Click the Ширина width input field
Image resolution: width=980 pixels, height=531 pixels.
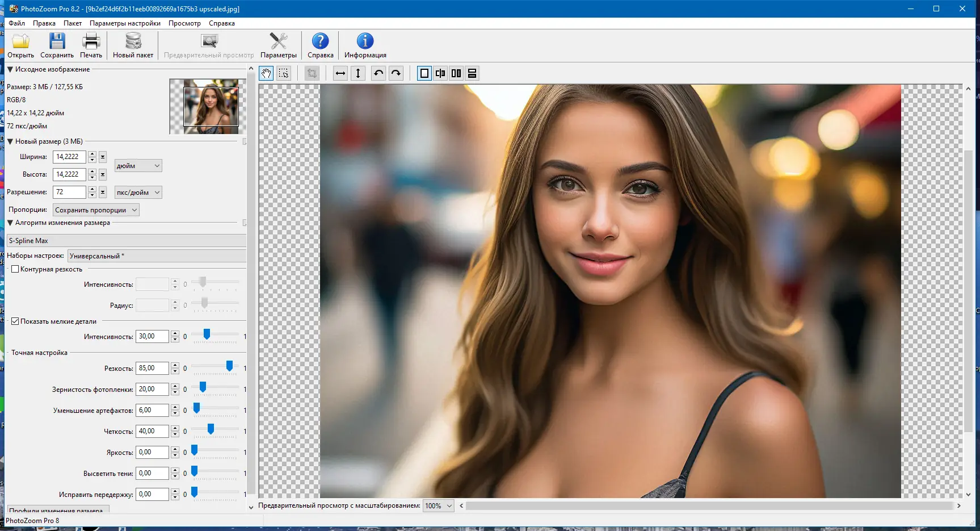pos(69,157)
